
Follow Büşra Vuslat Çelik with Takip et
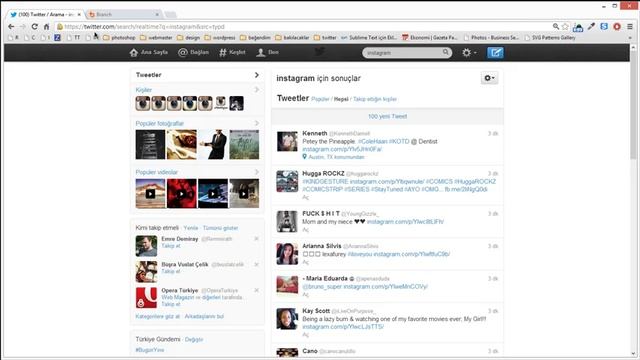click(x=171, y=271)
